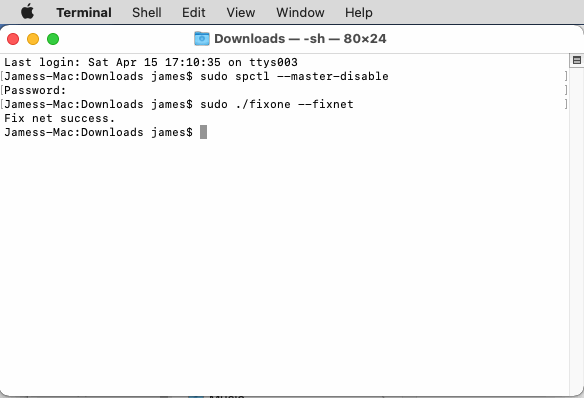The width and height of the screenshot is (584, 398).
Task: Open the Edit menu
Action: pyautogui.click(x=193, y=13)
